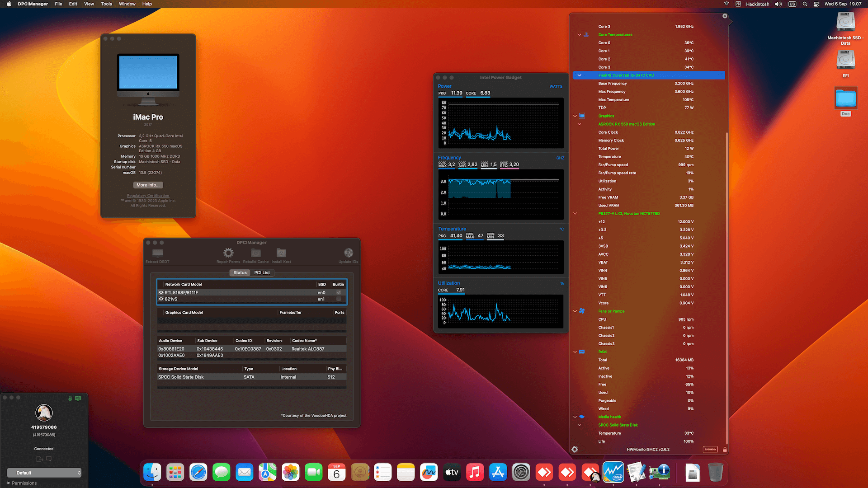This screenshot has width=868, height=488.
Task: Toggle the Builtin checkbox for en1
Action: pos(339,299)
